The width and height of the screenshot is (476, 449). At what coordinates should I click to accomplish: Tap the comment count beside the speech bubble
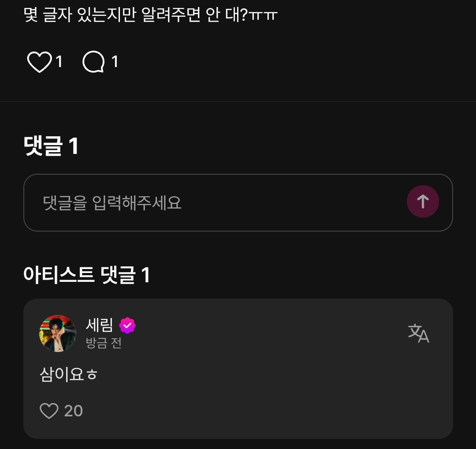115,62
